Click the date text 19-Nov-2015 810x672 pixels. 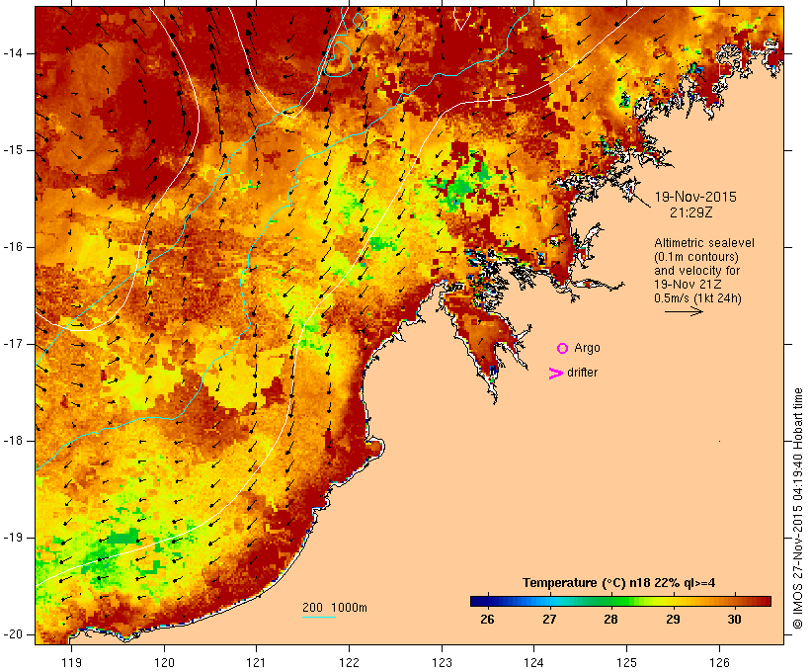(x=695, y=197)
